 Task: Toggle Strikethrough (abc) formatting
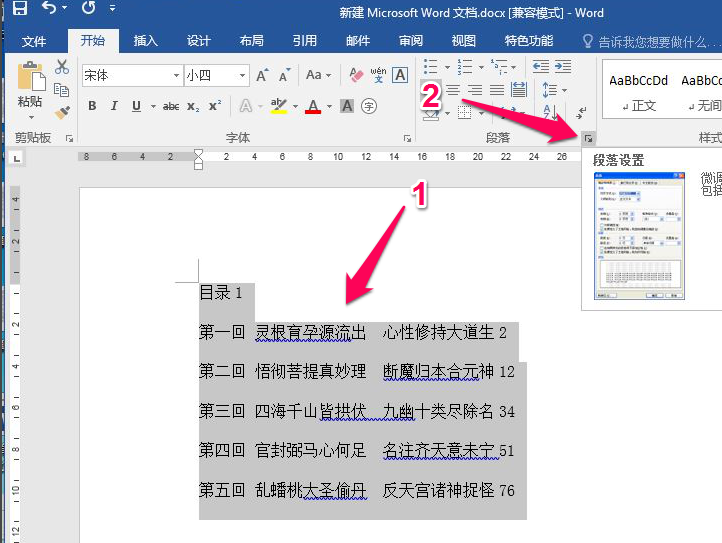pos(171,106)
